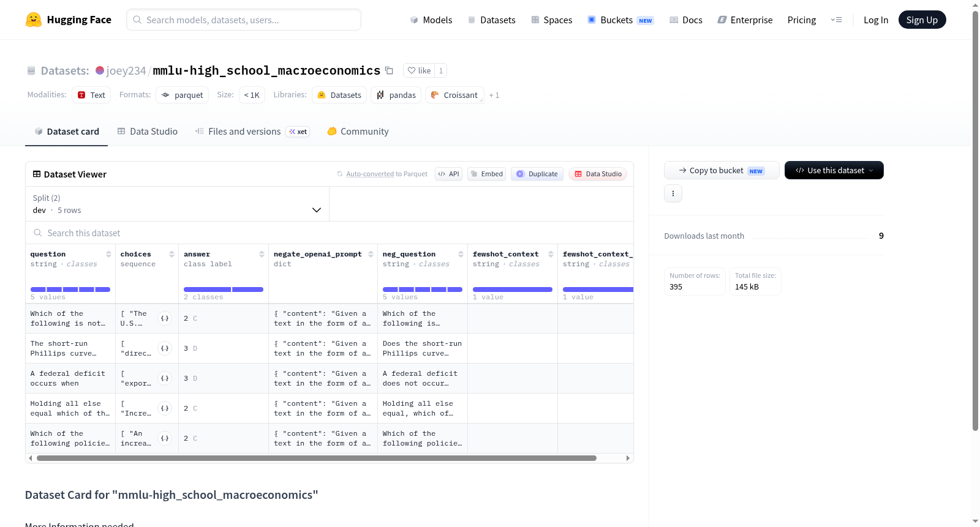Focus the search models, datasets, users field

(244, 20)
